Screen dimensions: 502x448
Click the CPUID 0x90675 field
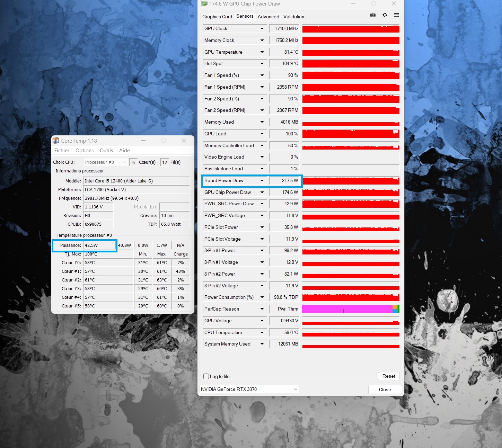pos(98,224)
